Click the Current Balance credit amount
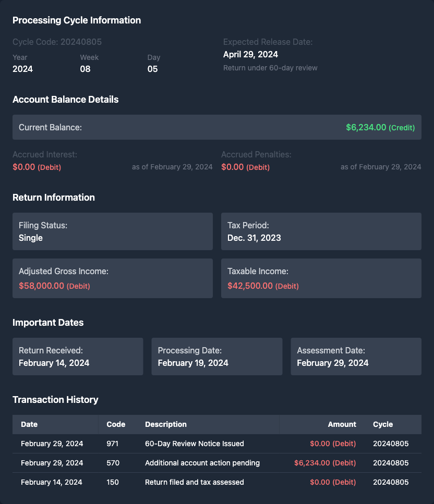434x504 pixels. pyautogui.click(x=380, y=127)
